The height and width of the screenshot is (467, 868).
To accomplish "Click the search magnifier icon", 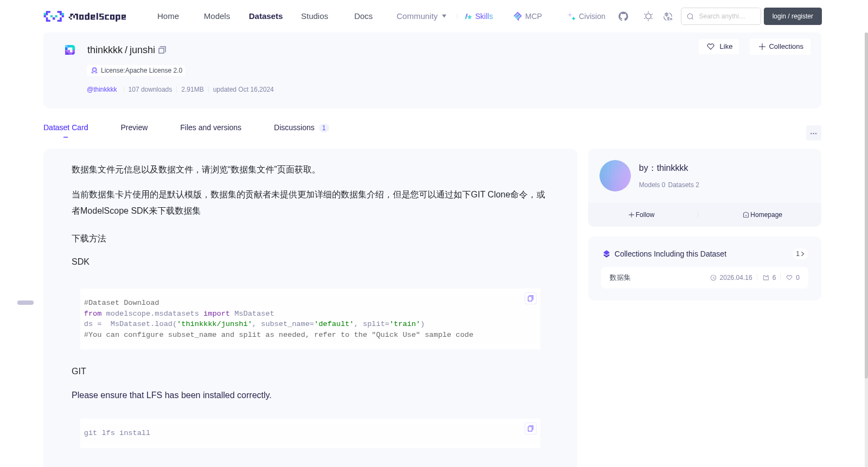I will 690,16.
